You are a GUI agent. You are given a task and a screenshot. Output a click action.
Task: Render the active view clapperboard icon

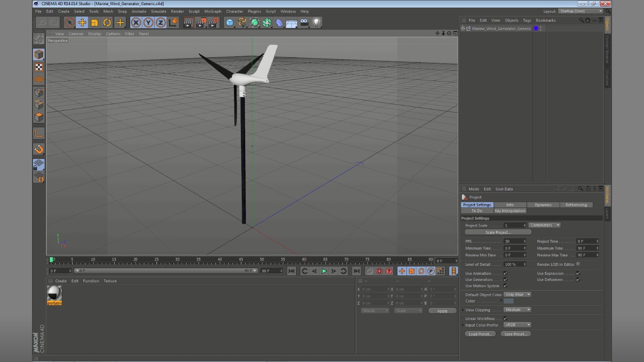tap(188, 22)
